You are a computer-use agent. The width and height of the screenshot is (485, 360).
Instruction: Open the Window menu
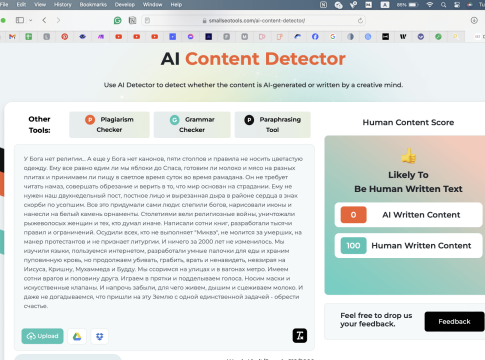tap(152, 5)
